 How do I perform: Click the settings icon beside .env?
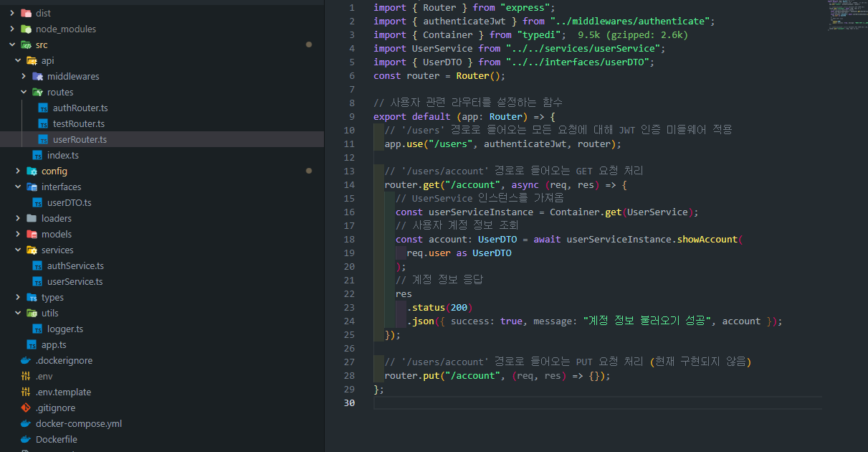click(x=27, y=376)
